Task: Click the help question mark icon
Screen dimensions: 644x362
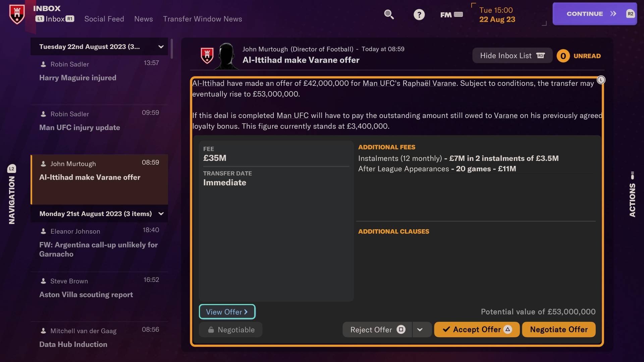Action: tap(419, 14)
